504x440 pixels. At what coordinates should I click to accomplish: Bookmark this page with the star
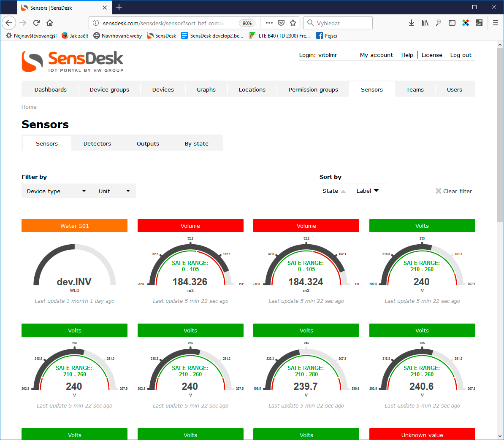(293, 23)
